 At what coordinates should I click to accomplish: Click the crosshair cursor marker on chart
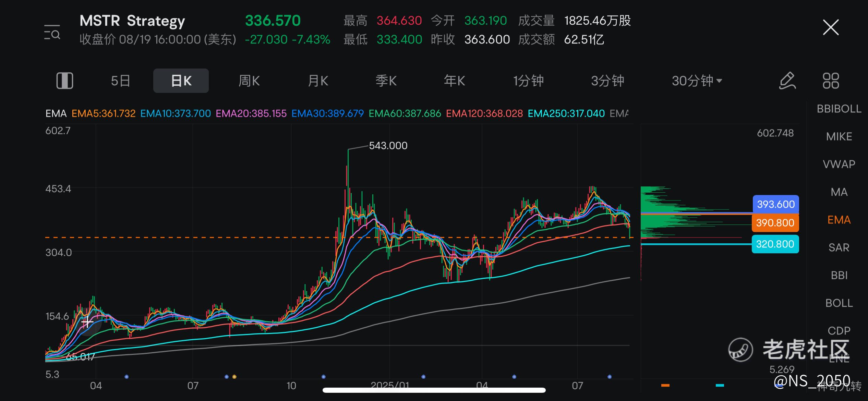pos(87,322)
